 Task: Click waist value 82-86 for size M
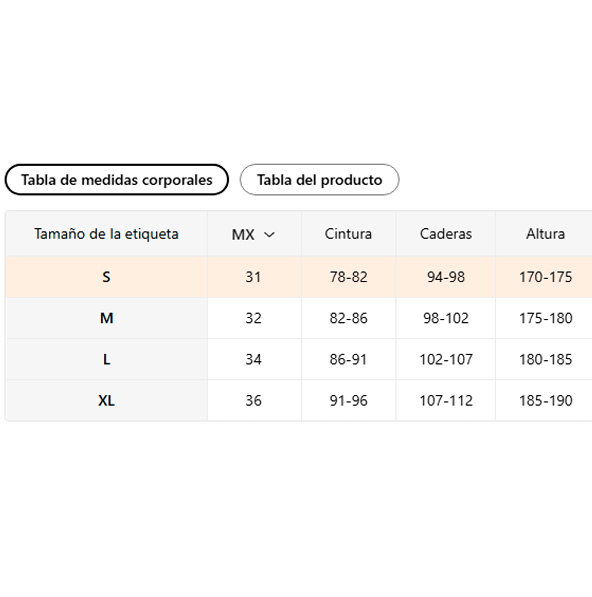tap(348, 318)
